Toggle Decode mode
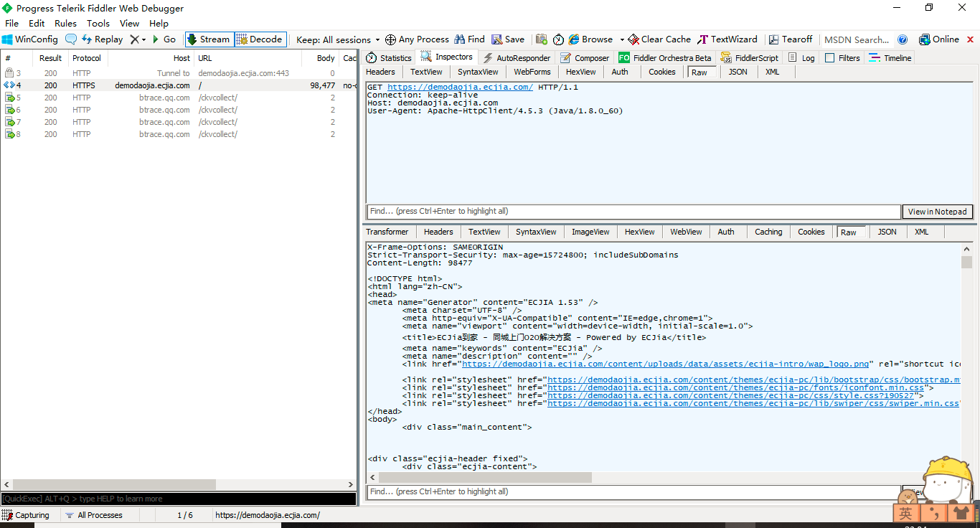Viewport: 980px width, 528px height. (x=260, y=39)
